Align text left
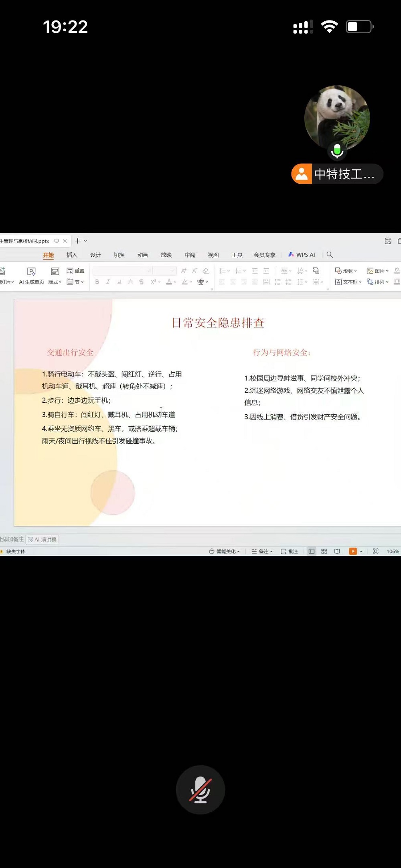Viewport: 401px width, 868px height. (x=222, y=282)
